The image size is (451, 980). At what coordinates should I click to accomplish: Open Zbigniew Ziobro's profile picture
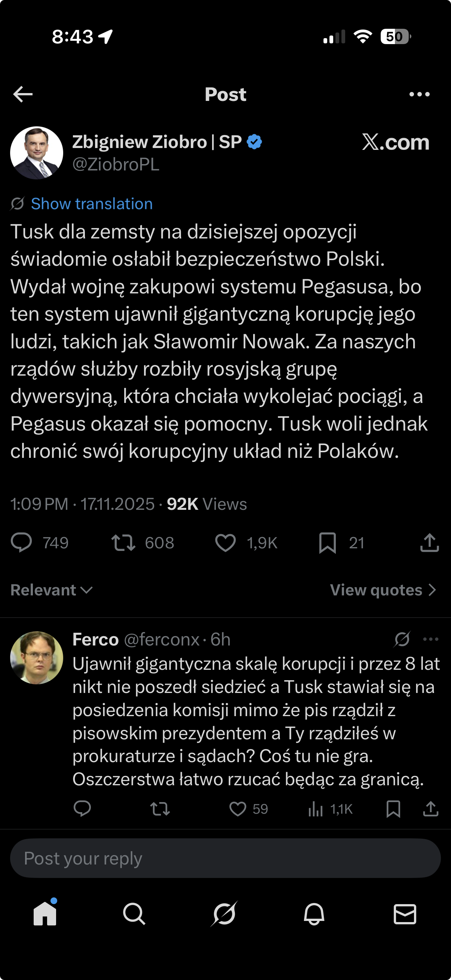[37, 153]
